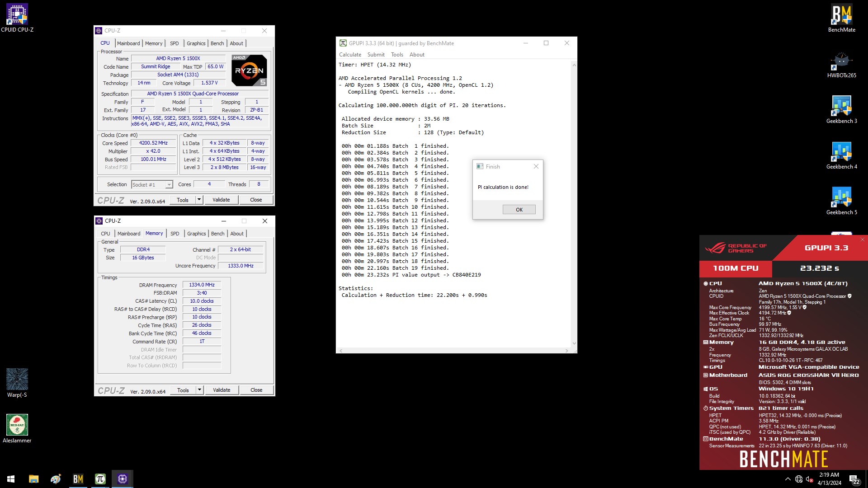Click Validate in top CPU-Z window
Screen dimensions: 868x488
click(x=221, y=200)
